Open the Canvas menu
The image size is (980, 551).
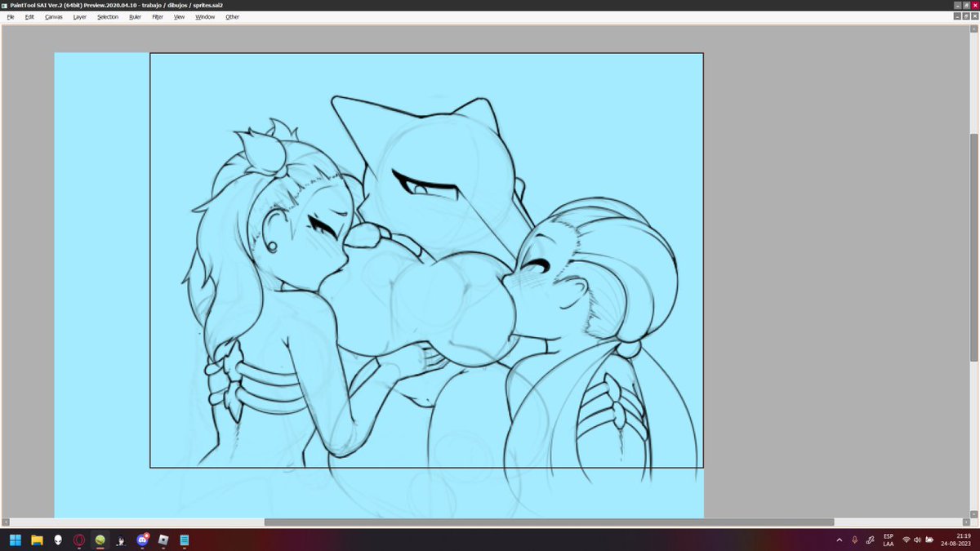pos(53,16)
